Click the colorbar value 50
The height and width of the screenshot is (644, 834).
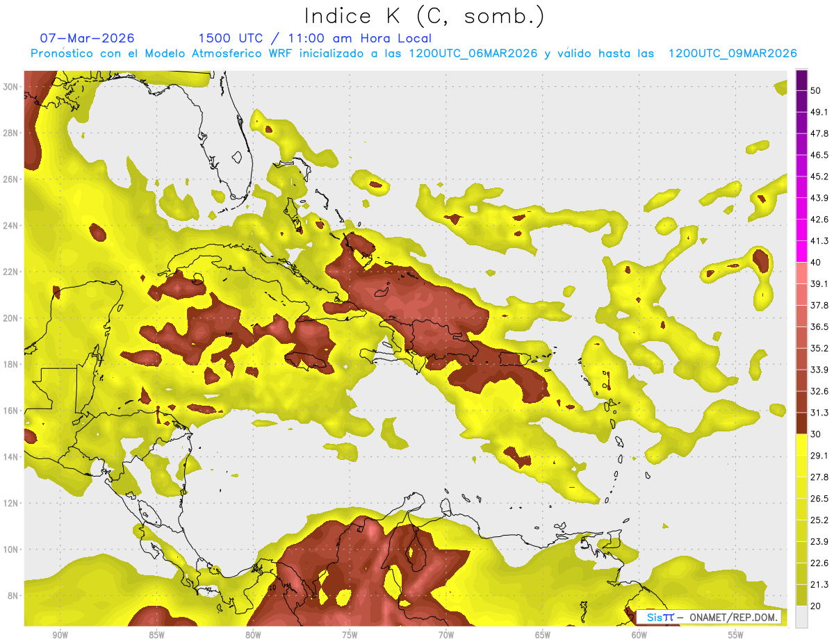[x=816, y=90]
